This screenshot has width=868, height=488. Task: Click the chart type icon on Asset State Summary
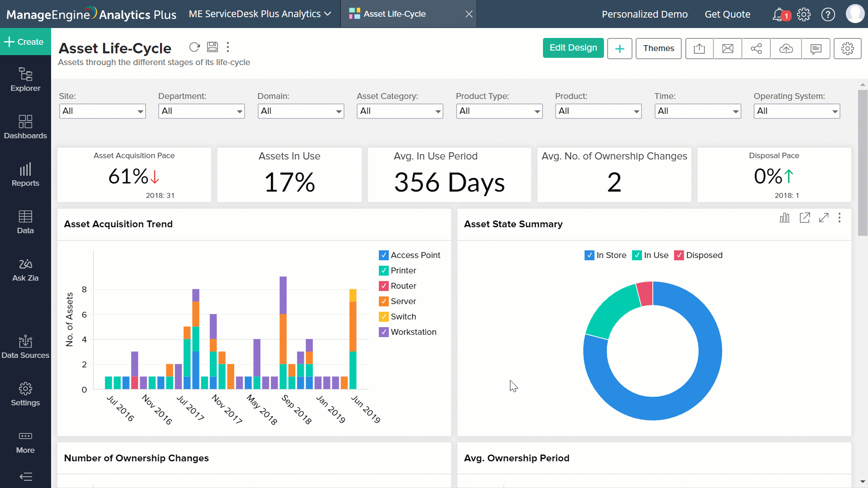(784, 218)
